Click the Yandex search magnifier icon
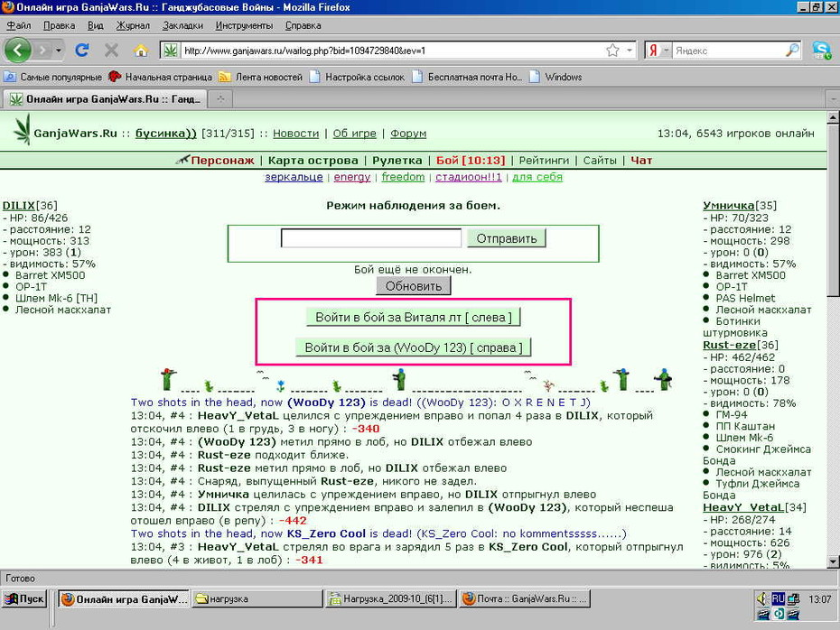Screen dimensions: 840x630 pyautogui.click(x=792, y=51)
